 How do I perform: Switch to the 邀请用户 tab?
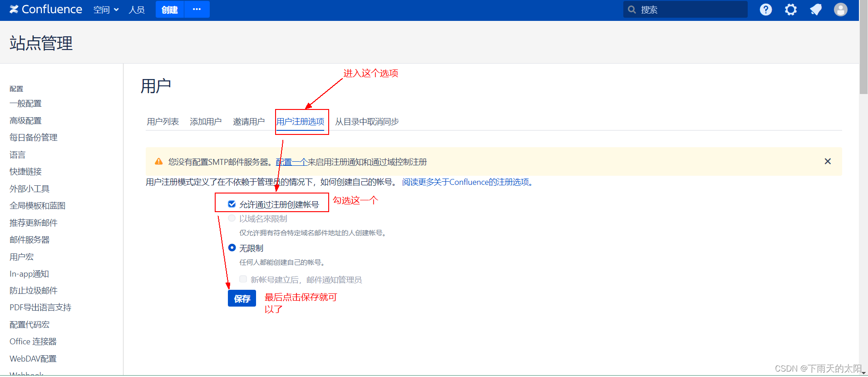pos(249,121)
